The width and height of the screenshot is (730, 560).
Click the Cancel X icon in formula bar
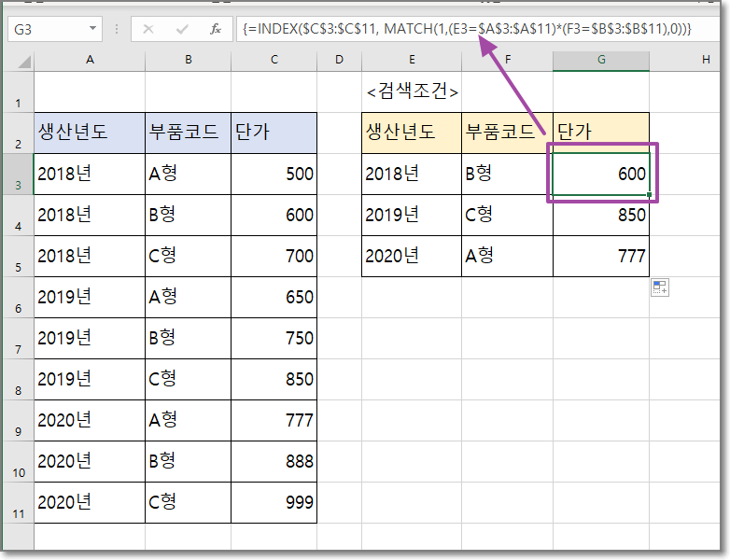tap(148, 29)
